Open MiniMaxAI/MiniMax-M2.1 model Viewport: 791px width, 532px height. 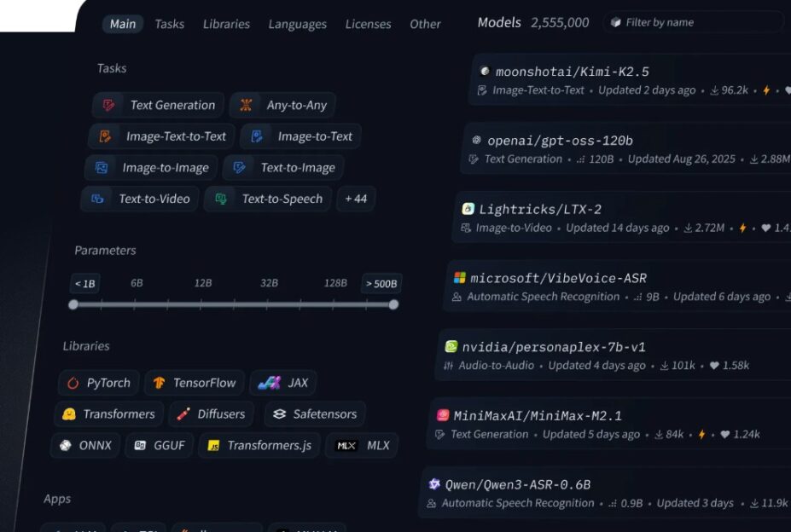538,416
